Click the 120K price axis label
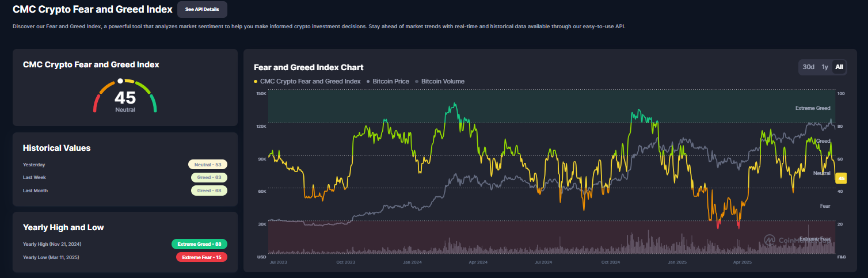Viewport: 868px width, 278px height. [x=261, y=127]
